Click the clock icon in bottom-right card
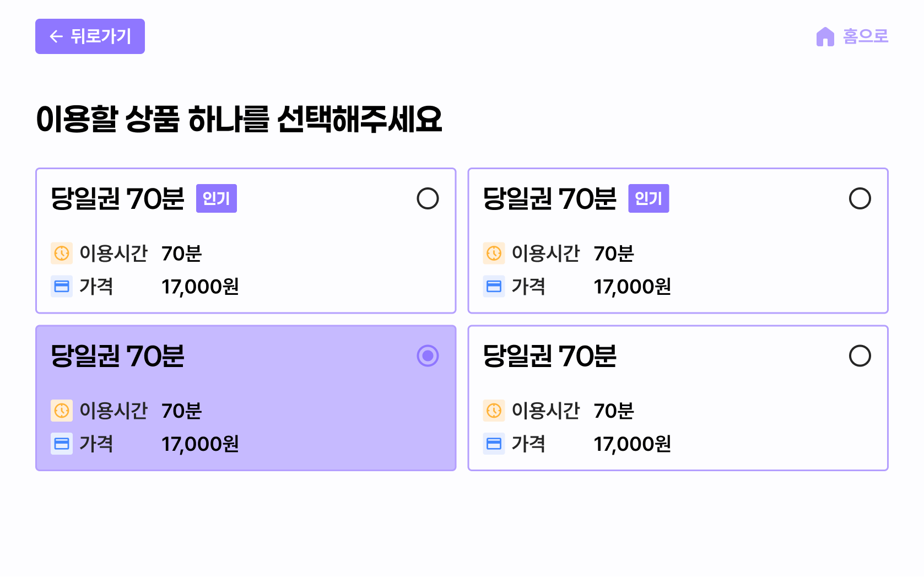Screen dimensions: 924x577 click(x=494, y=411)
